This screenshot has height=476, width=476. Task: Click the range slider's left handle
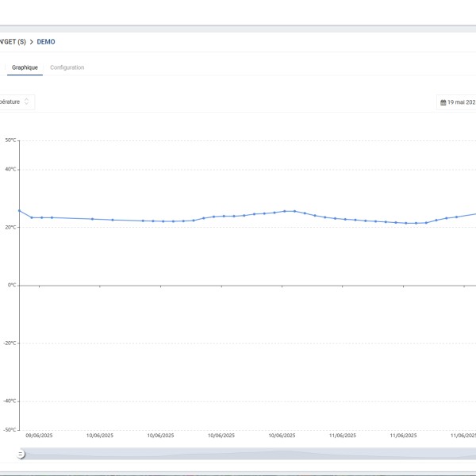(21, 454)
